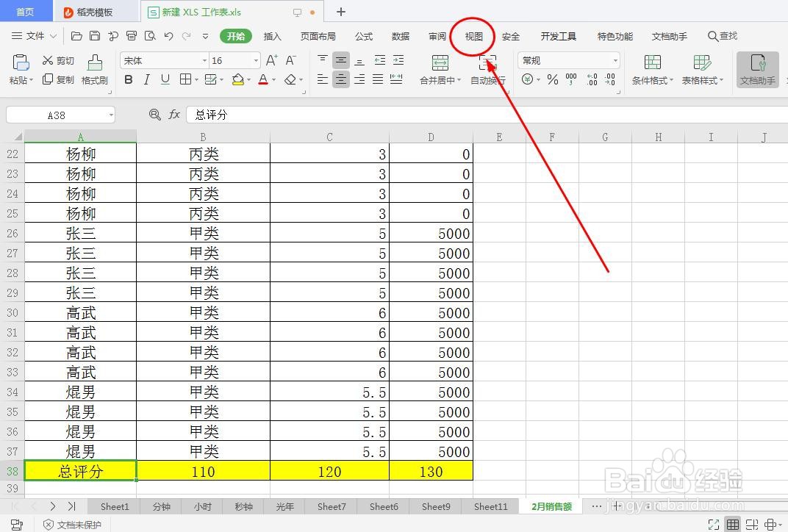Switch to the 插入 ribbon tab
Viewport: 788px width, 532px height.
coord(273,36)
